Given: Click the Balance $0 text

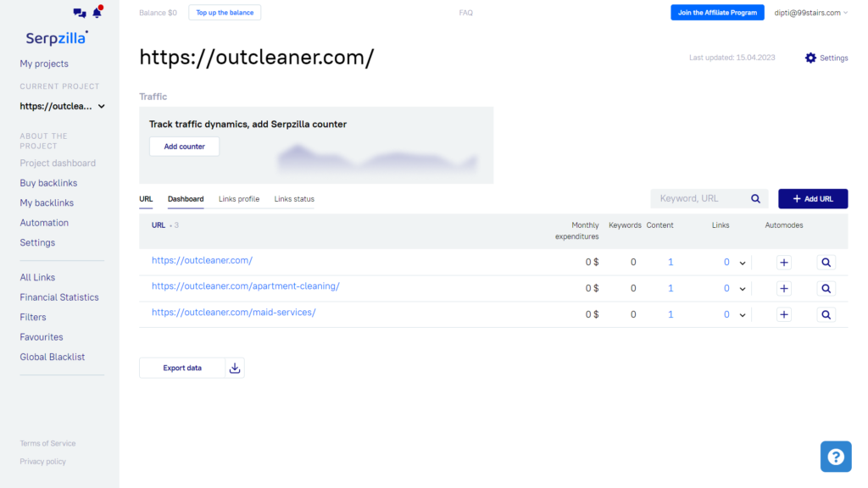Looking at the screenshot, I should pyautogui.click(x=158, y=13).
